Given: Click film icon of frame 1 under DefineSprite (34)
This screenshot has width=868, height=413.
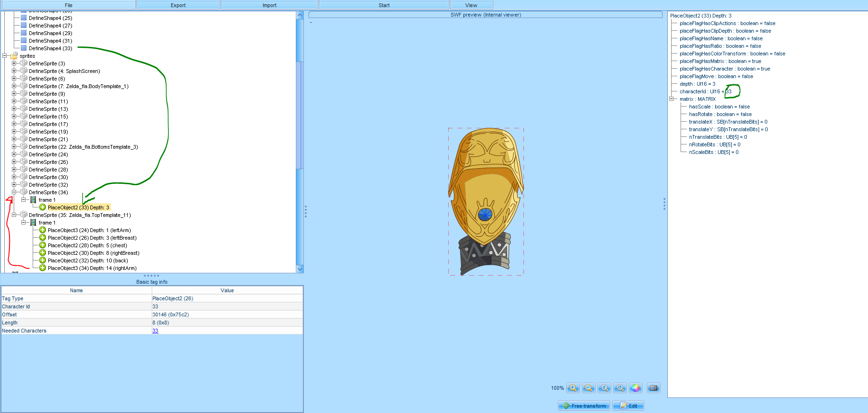Looking at the screenshot, I should 33,200.
